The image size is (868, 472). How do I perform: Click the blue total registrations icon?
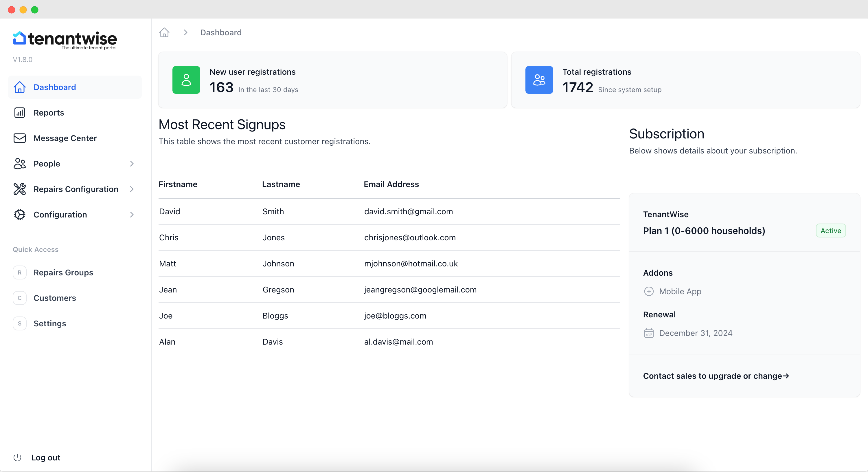click(539, 80)
